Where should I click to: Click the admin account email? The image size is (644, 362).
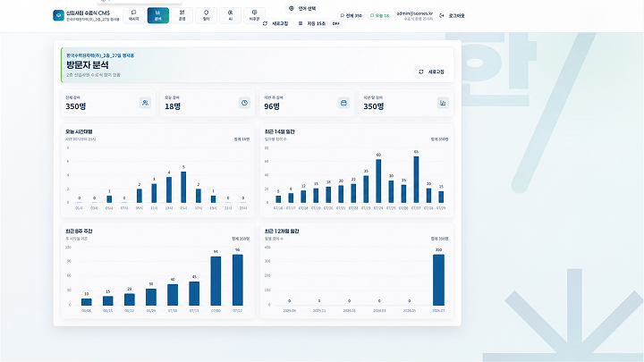click(x=414, y=13)
